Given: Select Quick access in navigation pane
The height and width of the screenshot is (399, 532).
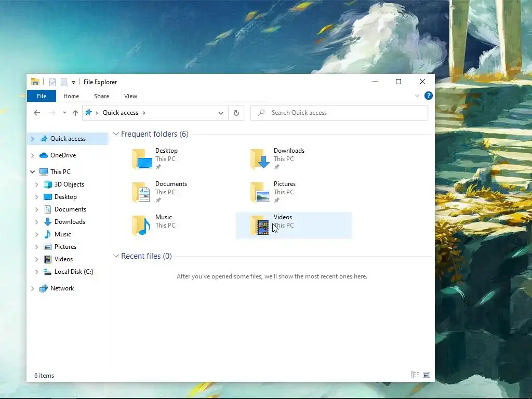Looking at the screenshot, I should click(x=68, y=139).
